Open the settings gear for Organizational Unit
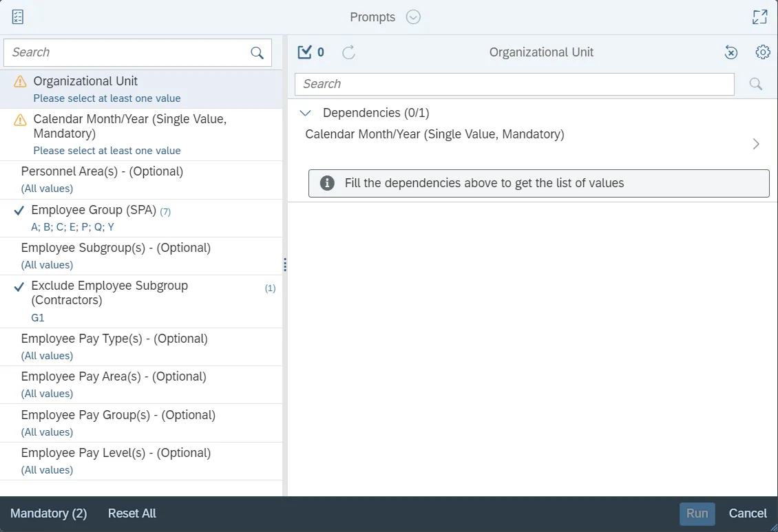The width and height of the screenshot is (778, 532). click(762, 52)
